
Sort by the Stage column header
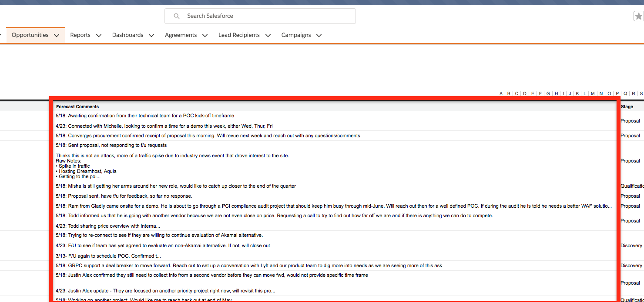627,106
